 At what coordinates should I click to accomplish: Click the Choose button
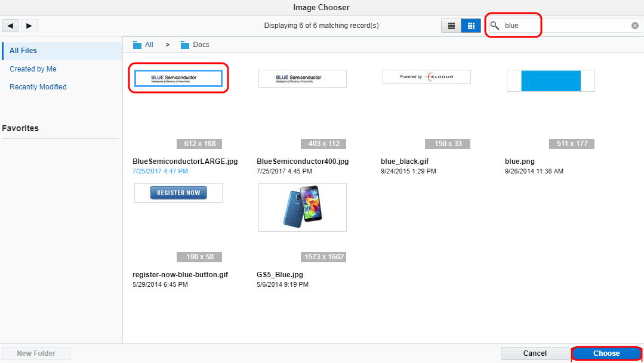(606, 353)
